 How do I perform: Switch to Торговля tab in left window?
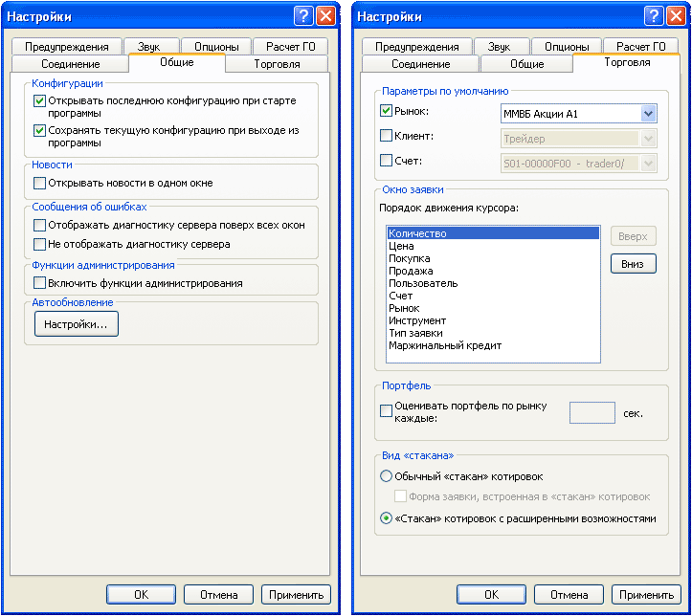(277, 64)
